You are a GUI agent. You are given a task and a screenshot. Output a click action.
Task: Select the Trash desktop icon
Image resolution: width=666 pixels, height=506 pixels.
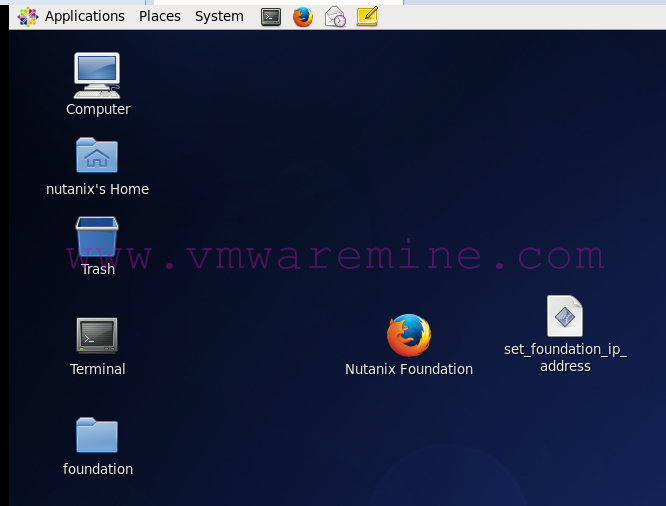pos(97,236)
